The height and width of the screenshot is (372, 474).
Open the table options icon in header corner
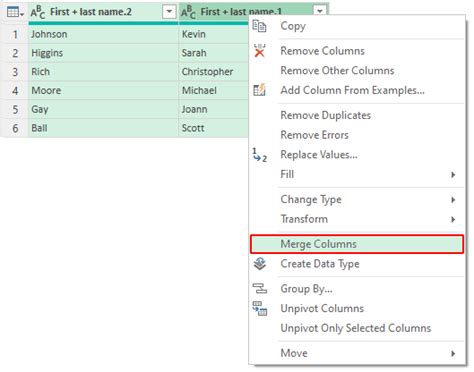tap(15, 12)
